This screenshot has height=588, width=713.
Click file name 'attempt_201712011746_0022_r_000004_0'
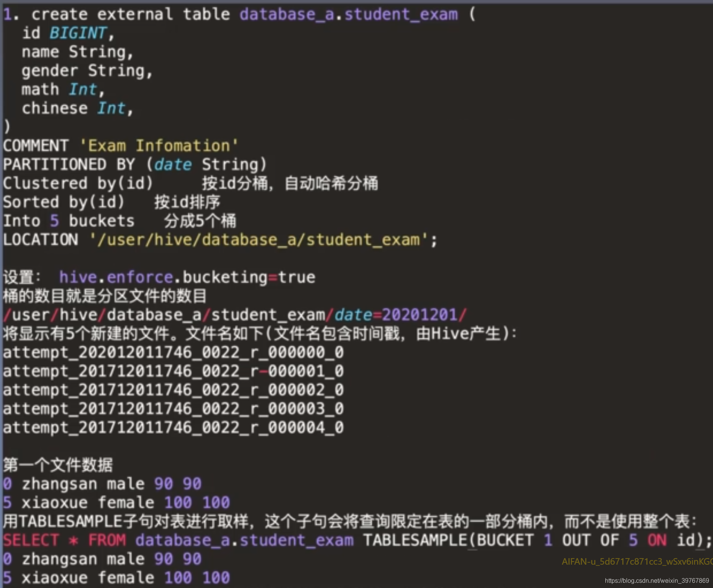click(x=173, y=427)
